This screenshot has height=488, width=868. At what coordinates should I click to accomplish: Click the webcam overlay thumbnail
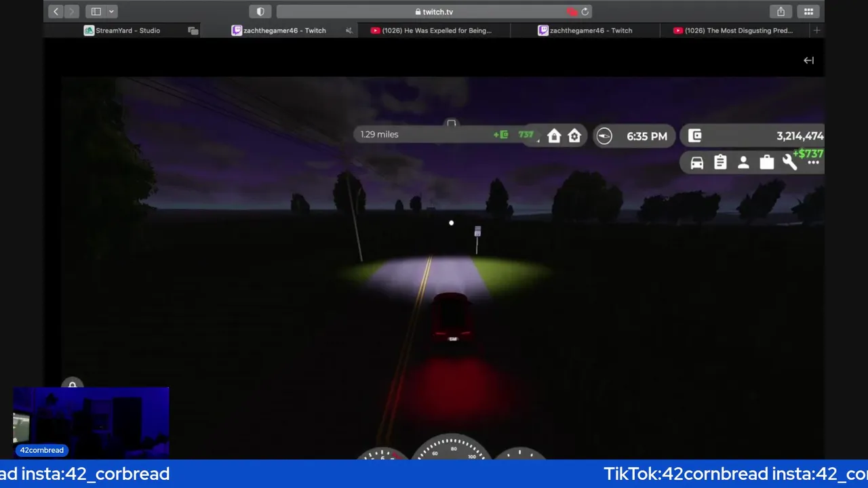coord(91,423)
